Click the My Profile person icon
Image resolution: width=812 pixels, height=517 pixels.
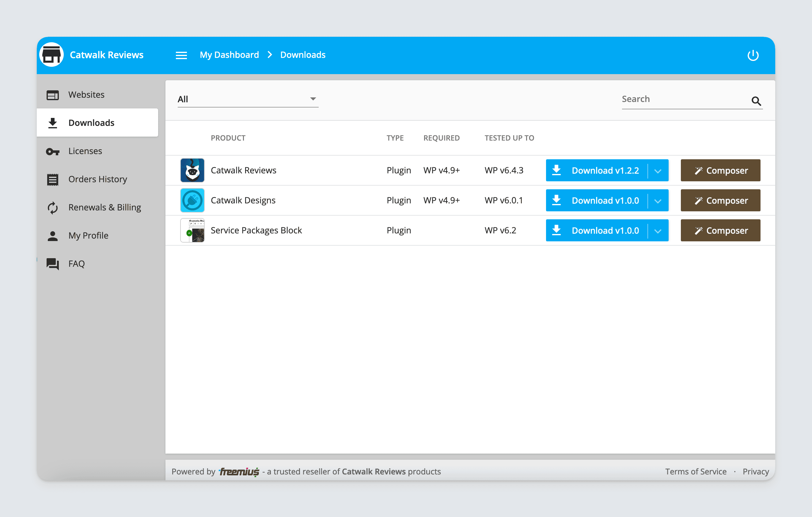[x=53, y=236]
